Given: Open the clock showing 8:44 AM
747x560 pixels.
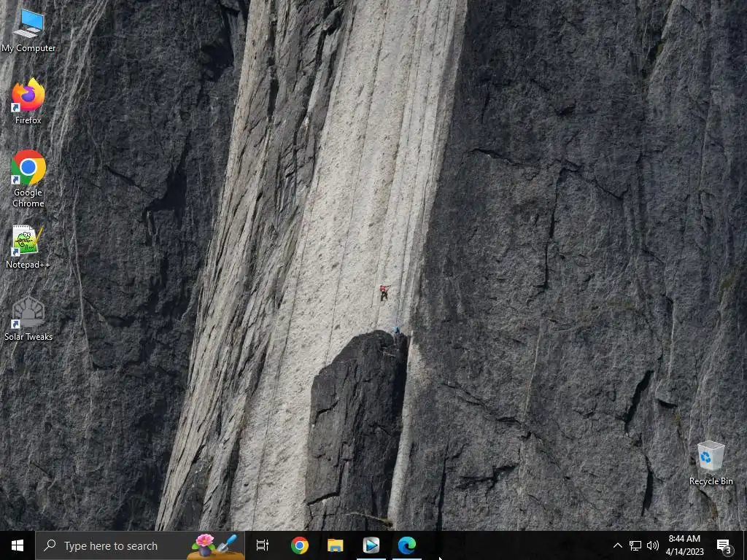Looking at the screenshot, I should pos(684,545).
